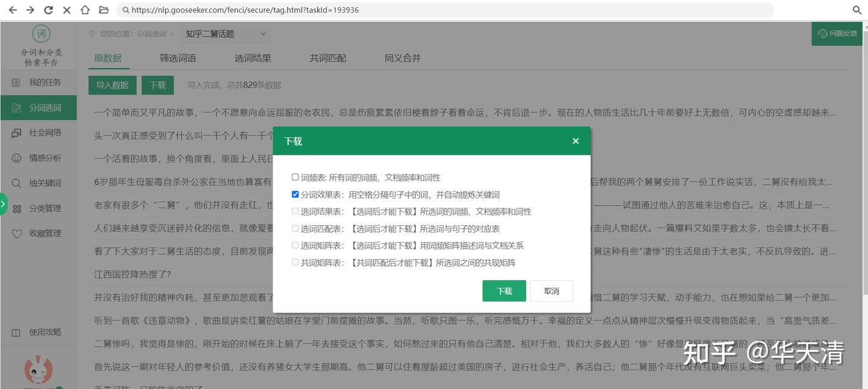Uncheck the 分词效果表 option
Viewport: 868px width, 389px height.
295,194
